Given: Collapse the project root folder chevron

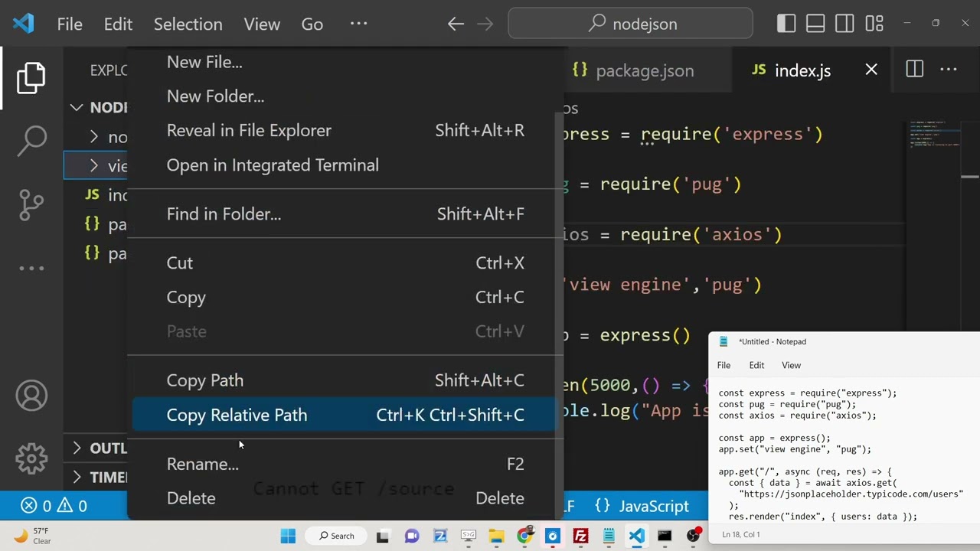Looking at the screenshot, I should [77, 108].
